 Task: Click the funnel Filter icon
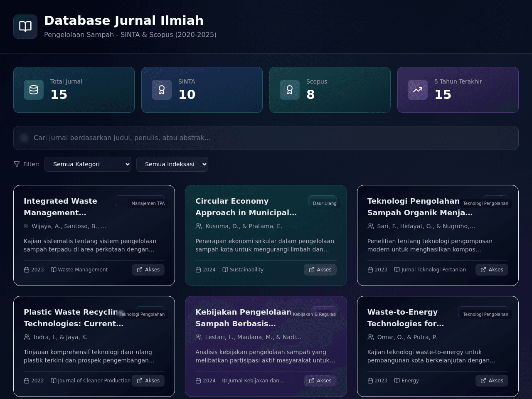click(17, 164)
